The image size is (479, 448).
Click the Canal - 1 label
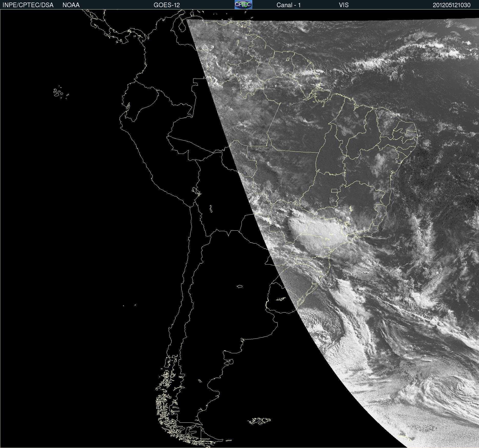point(288,5)
